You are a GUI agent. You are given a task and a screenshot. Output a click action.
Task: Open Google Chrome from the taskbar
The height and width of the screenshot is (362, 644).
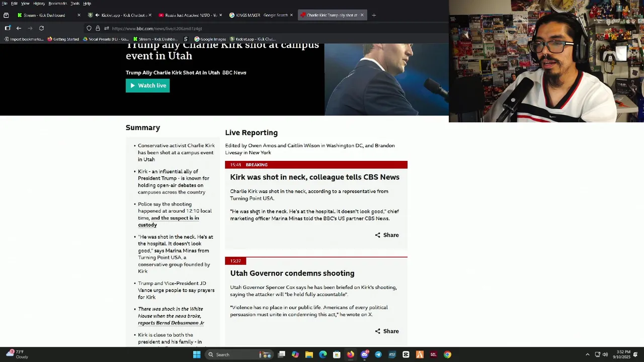[447, 354]
